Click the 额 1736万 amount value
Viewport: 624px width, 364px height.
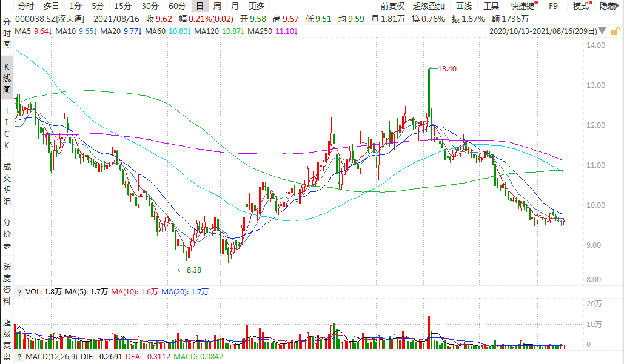coord(510,19)
